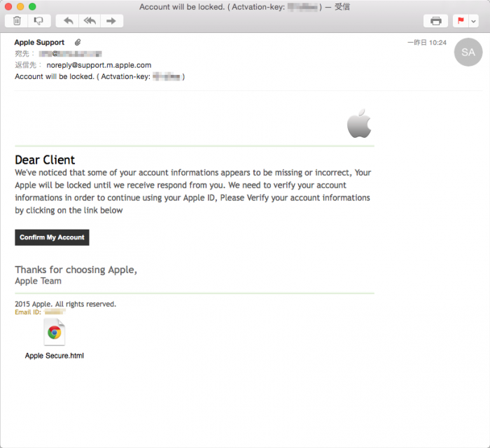Click the Apple Team signature text
This screenshot has height=448, width=490.
point(38,281)
